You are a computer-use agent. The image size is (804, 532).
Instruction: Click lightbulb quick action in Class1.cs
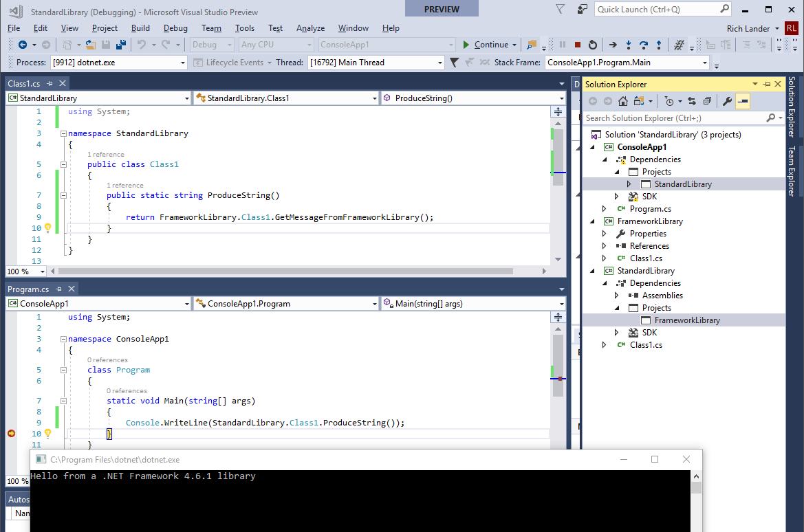point(47,228)
